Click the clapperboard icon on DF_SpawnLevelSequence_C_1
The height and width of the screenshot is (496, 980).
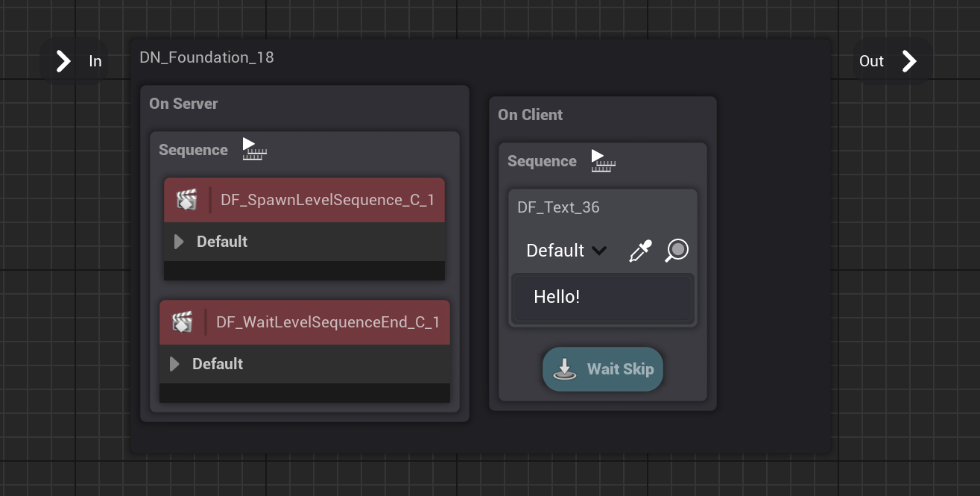[x=186, y=200]
